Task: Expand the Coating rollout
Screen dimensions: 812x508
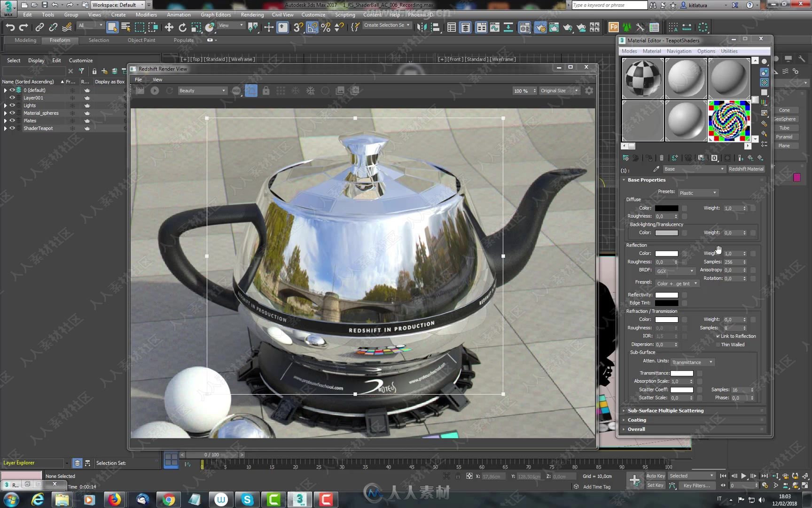Action: (x=637, y=420)
